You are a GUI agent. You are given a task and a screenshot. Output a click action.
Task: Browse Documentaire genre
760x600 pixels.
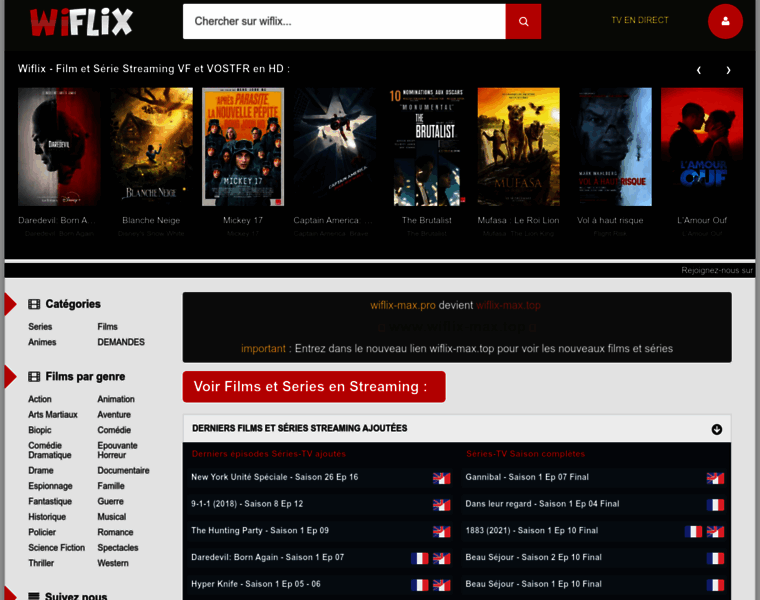tap(123, 471)
